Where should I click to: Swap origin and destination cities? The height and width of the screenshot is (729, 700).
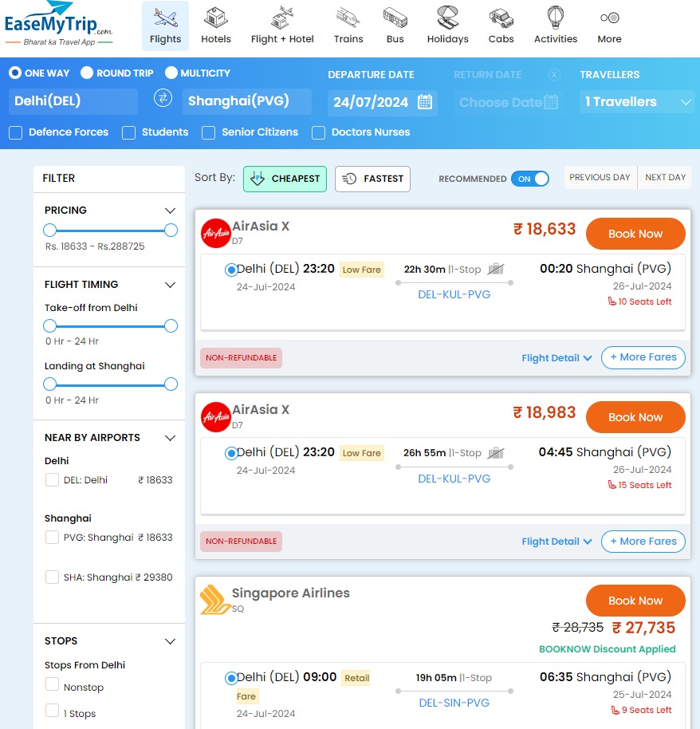click(x=163, y=98)
